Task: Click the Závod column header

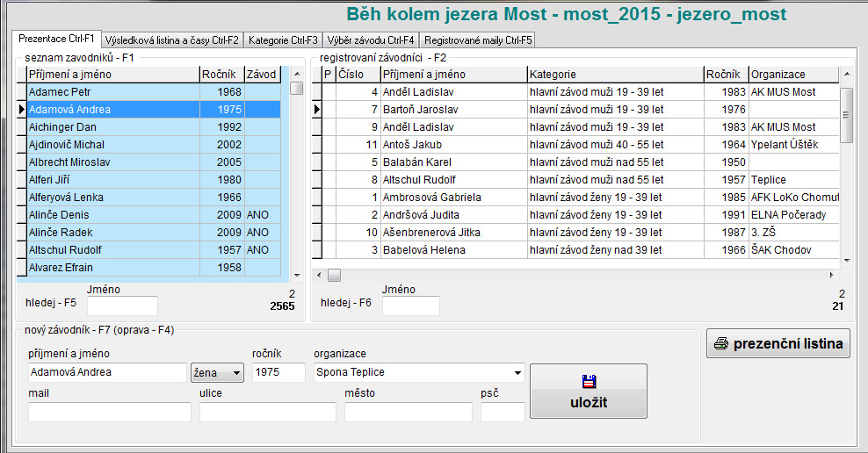Action: 263,74
